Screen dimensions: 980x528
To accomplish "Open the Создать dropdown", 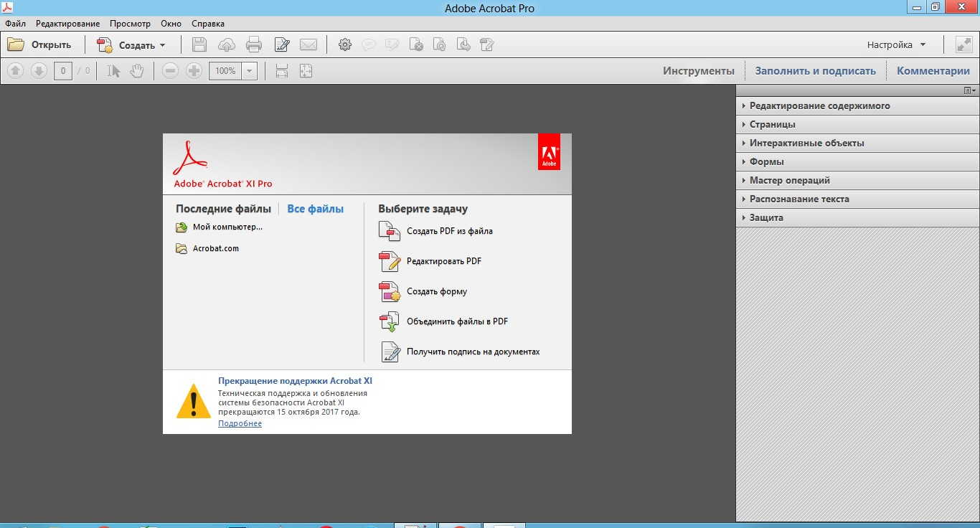I will 131,44.
